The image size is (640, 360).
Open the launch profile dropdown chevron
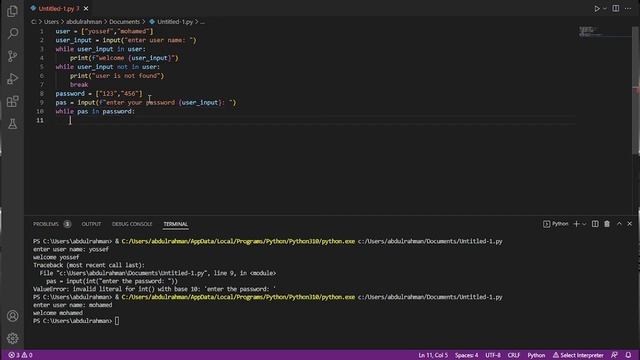(584, 224)
